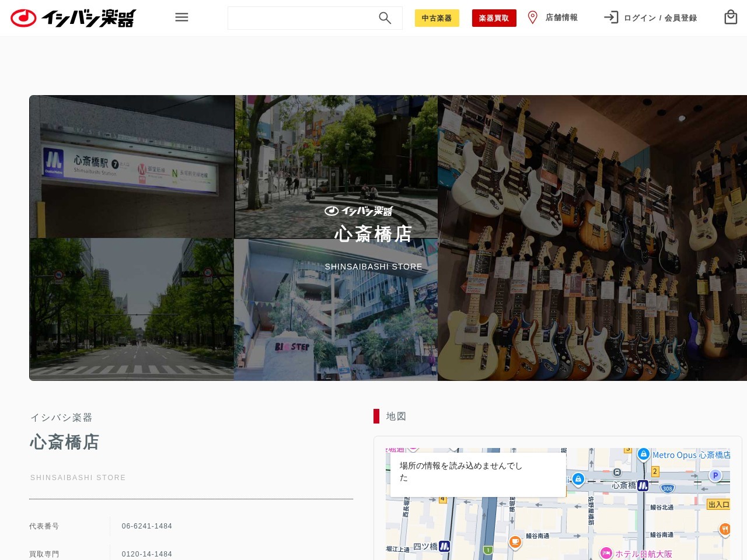Click the login arrow icon
Screen dimensions: 747x560
(611, 17)
